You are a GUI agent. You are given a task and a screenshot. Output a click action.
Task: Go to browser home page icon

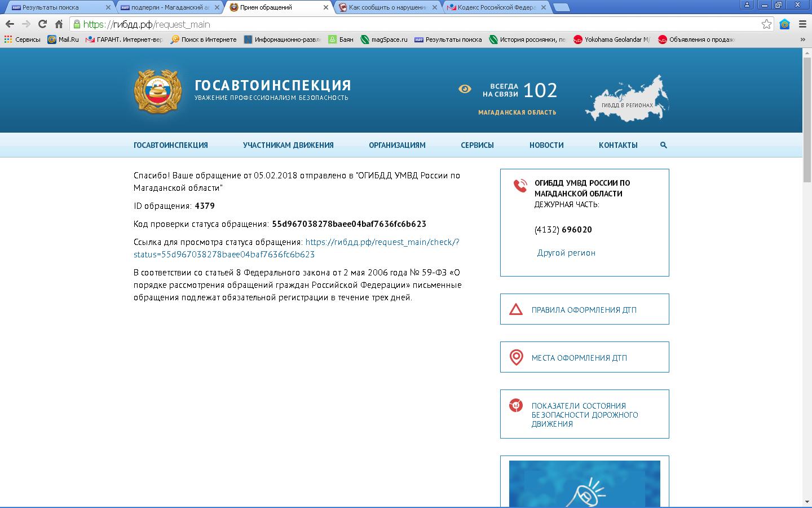[59, 24]
